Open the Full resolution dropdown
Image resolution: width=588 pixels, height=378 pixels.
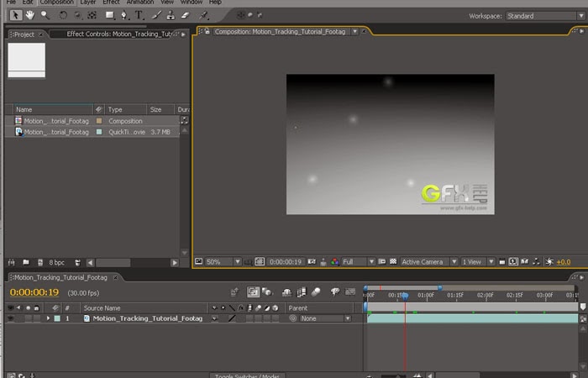click(x=358, y=262)
